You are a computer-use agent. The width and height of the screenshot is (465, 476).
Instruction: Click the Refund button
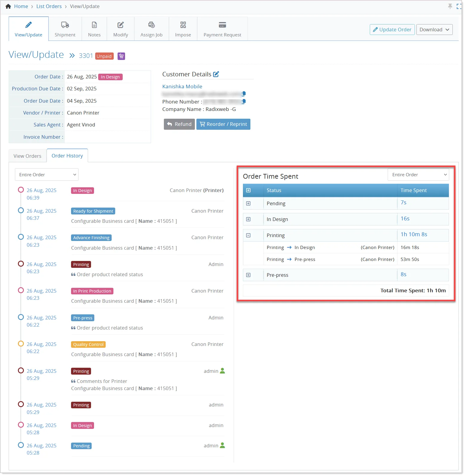(179, 124)
